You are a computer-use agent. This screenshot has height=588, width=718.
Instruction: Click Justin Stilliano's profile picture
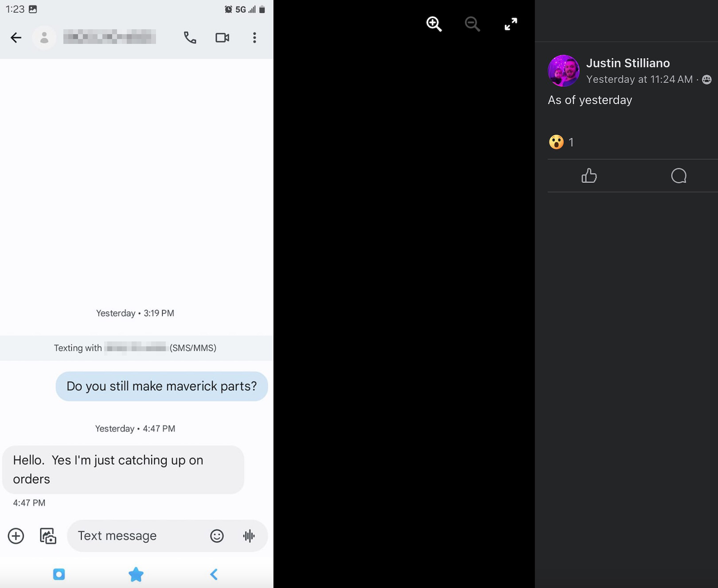point(563,71)
